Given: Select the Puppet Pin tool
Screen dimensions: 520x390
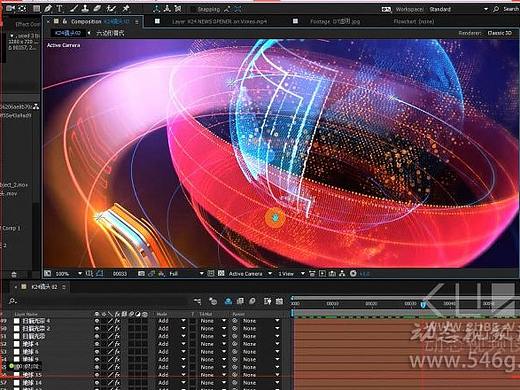Looking at the screenshot, I should coord(126,9).
